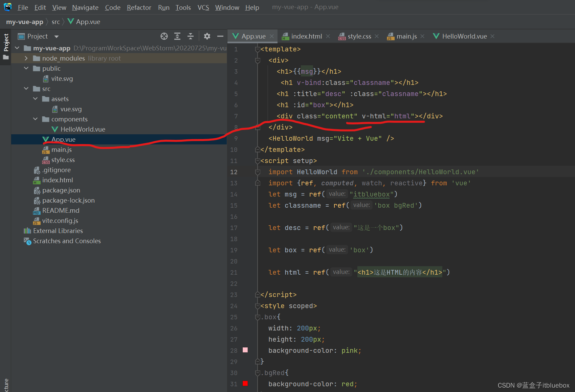Switch to the style.css tab
575x392 pixels.
pyautogui.click(x=359, y=36)
